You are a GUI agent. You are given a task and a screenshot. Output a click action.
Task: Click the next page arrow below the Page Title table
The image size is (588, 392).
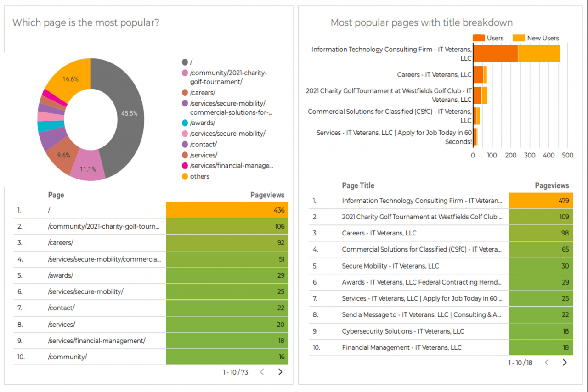[x=565, y=362]
